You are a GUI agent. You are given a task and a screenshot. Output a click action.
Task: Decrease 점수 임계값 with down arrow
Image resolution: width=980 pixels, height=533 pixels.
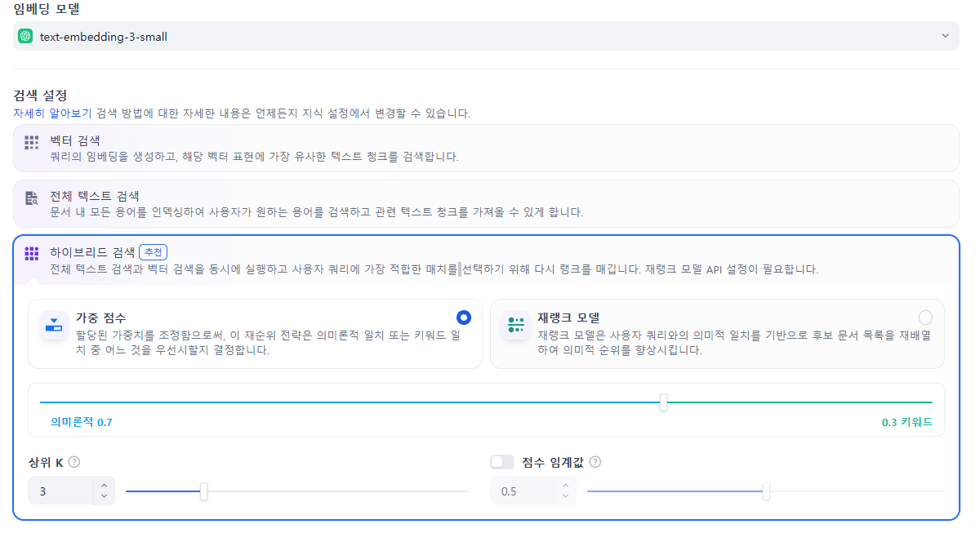566,496
